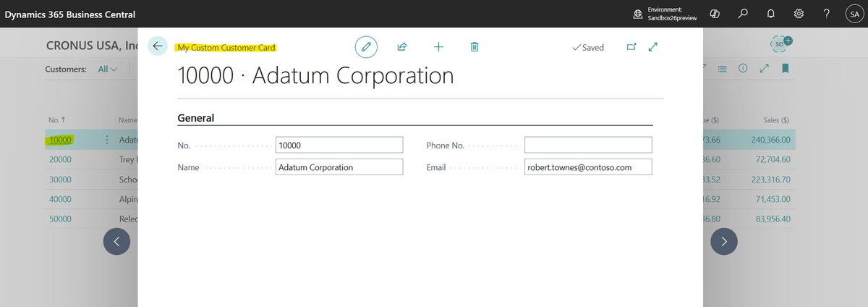Image resolution: width=868 pixels, height=307 pixels.
Task: Click Dynamics 365 Business Central title
Action: [x=70, y=14]
